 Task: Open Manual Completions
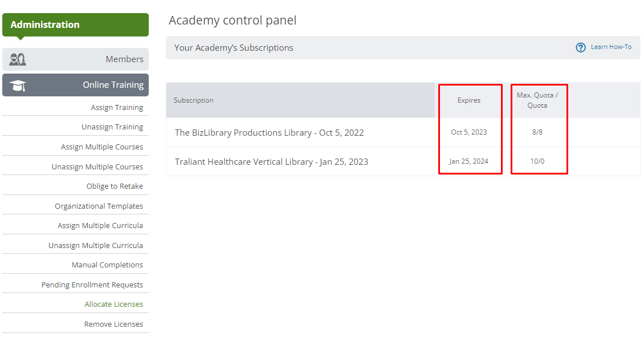tap(107, 265)
